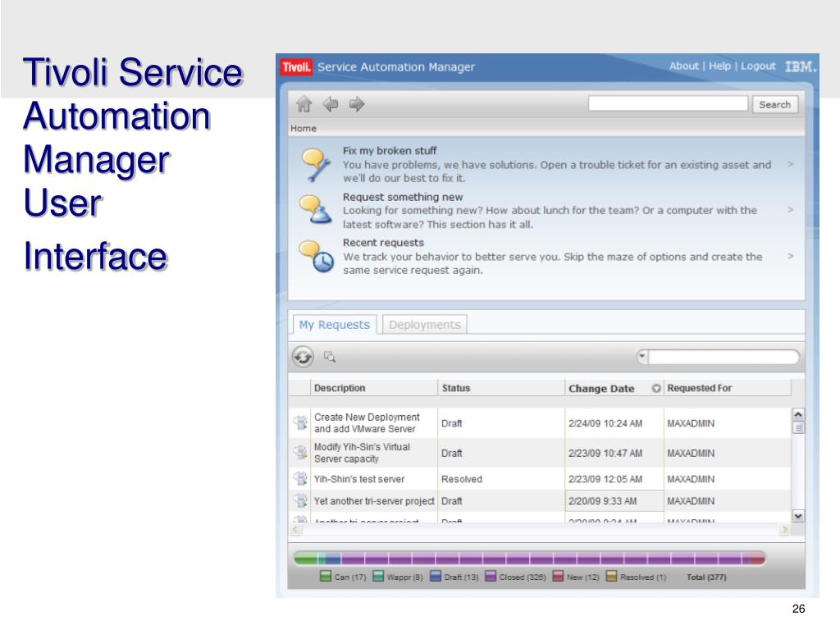840x630 pixels.
Task: Open the filter dropdown arrow beside search box
Action: [x=641, y=356]
